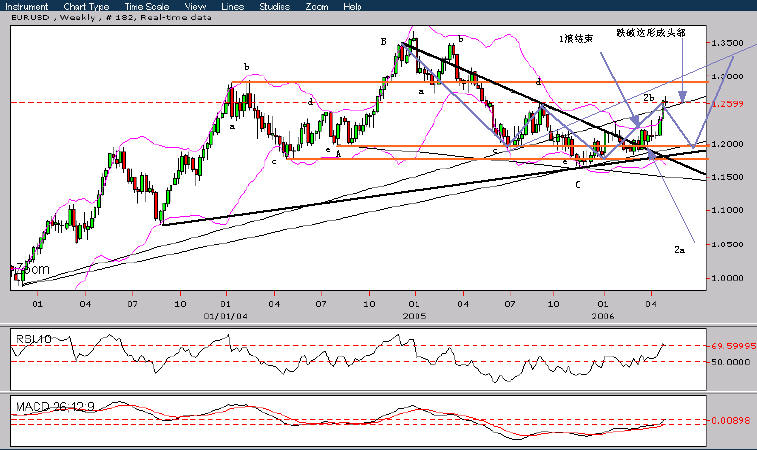Image resolution: width=757 pixels, height=450 pixels.
Task: Open the Zoom menu
Action: pyautogui.click(x=317, y=7)
